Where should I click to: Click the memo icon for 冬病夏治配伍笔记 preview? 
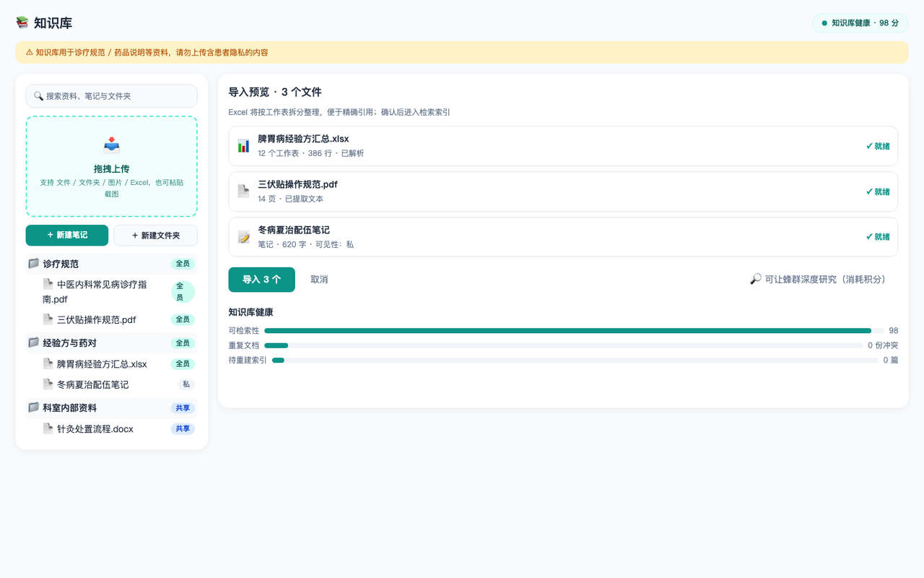(243, 237)
